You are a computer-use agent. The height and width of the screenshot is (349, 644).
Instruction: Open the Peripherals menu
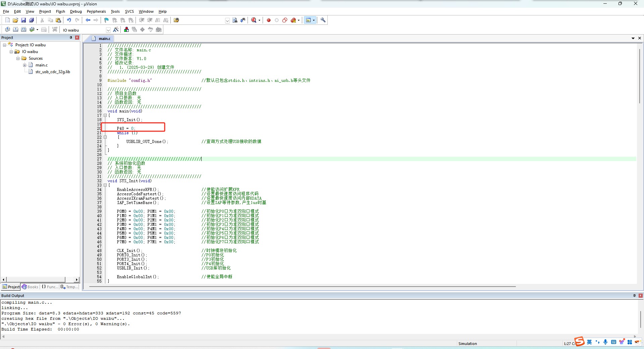click(96, 11)
